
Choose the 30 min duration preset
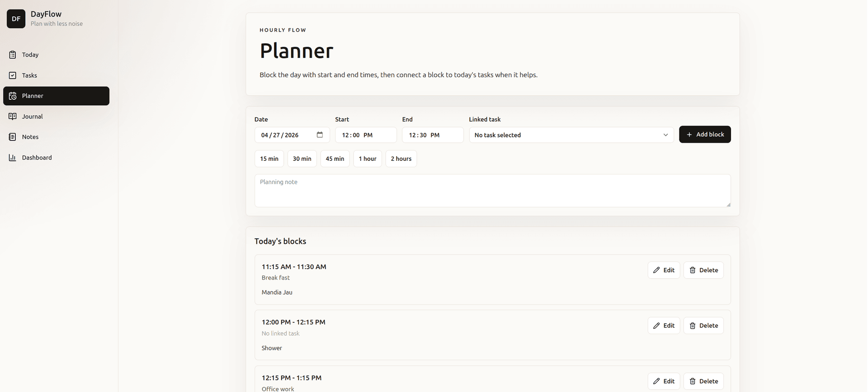click(x=302, y=159)
